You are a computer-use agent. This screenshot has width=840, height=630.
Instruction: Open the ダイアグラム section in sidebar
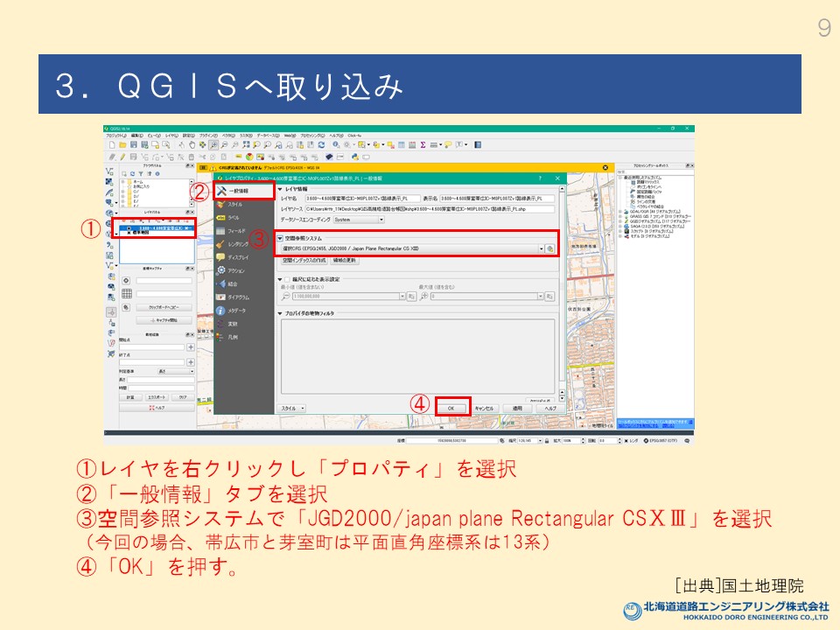pos(238,297)
